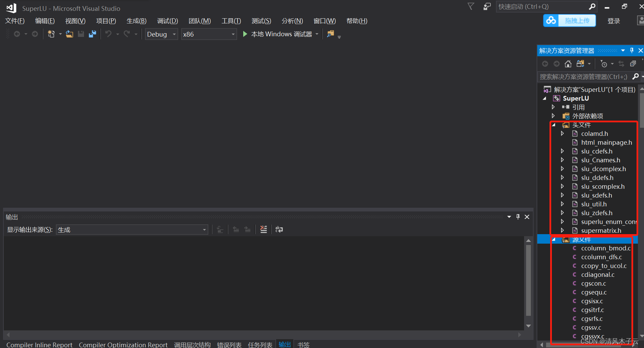Click the output panel vertical scrollbar
The height and width of the screenshot is (348, 644).
528,280
